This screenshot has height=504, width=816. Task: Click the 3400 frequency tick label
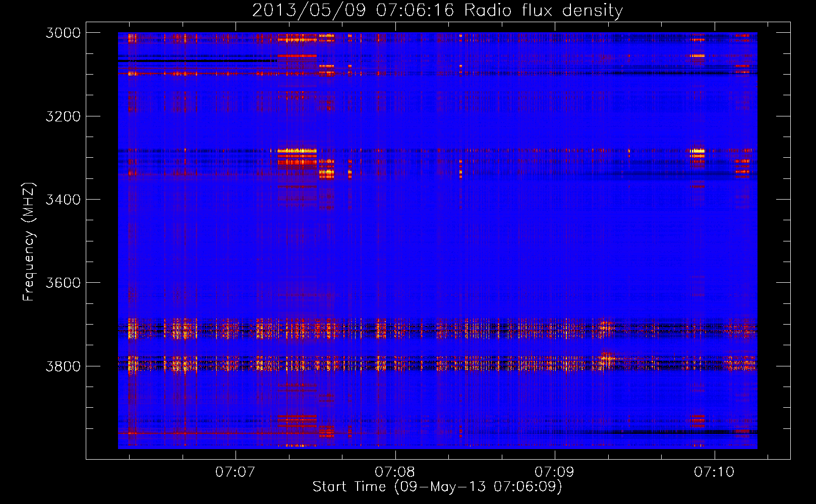tap(63, 200)
